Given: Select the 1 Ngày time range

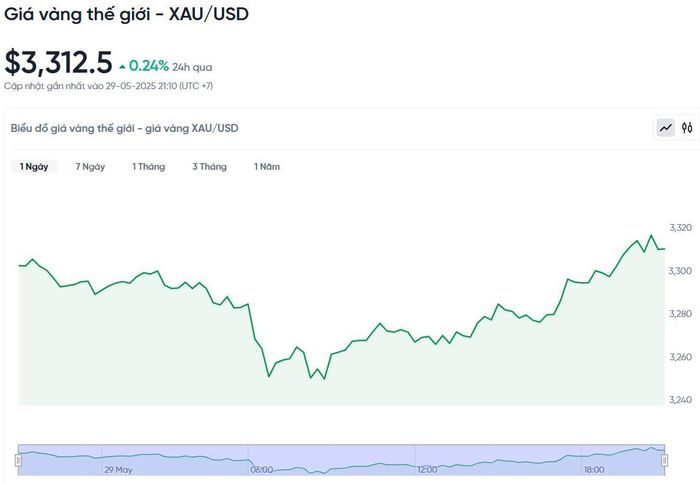Looking at the screenshot, I should 34,167.
